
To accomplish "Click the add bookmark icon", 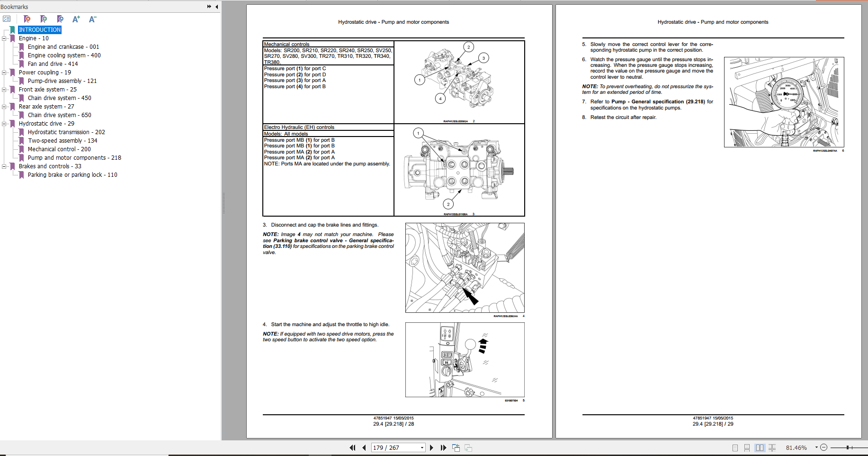I will click(44, 19).
